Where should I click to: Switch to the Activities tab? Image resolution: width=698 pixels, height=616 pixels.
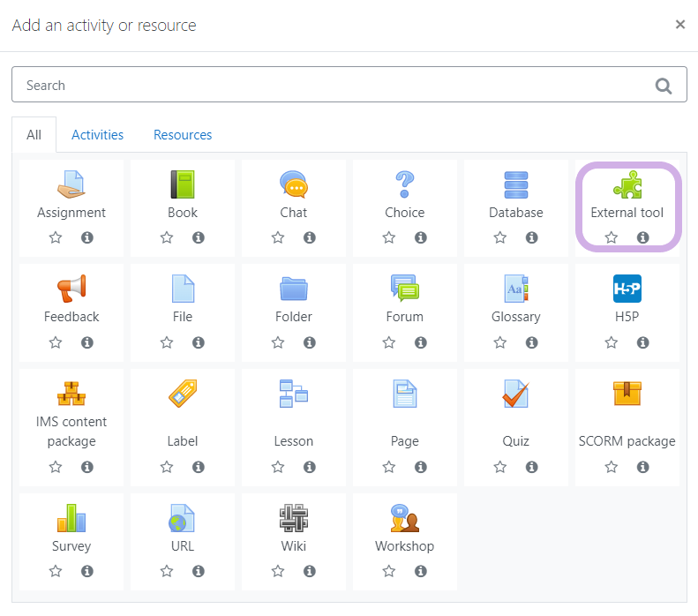(97, 135)
